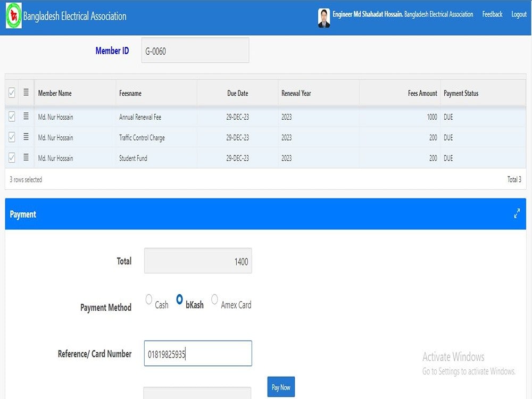Uncheck the Annual Renewal Fee row
Screen dimensions: 532x399
(11, 117)
